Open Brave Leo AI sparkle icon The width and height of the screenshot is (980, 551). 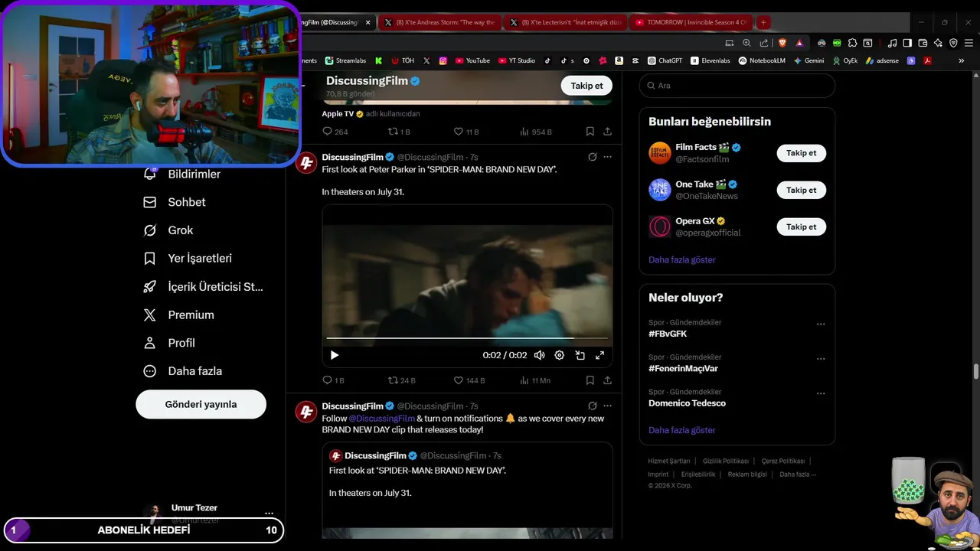[938, 43]
